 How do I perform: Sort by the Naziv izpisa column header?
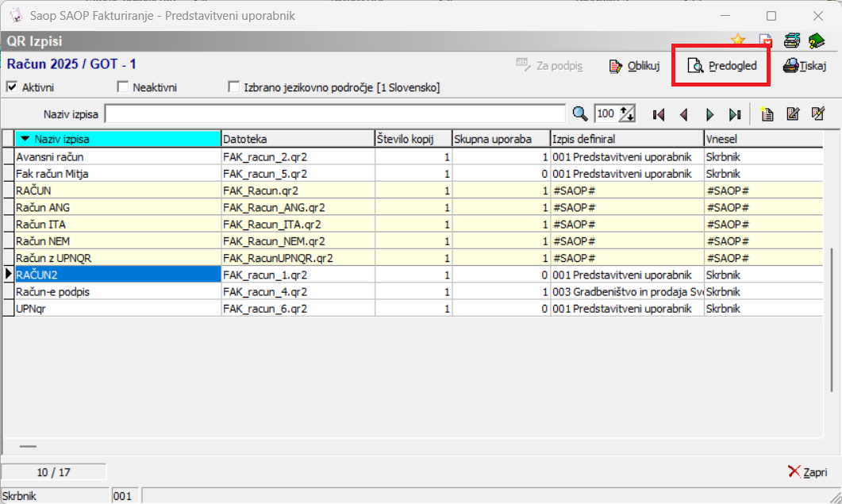(x=117, y=139)
